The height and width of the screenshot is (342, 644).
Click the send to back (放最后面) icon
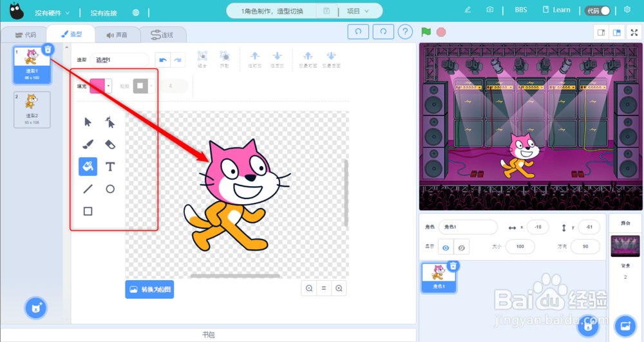(x=331, y=59)
